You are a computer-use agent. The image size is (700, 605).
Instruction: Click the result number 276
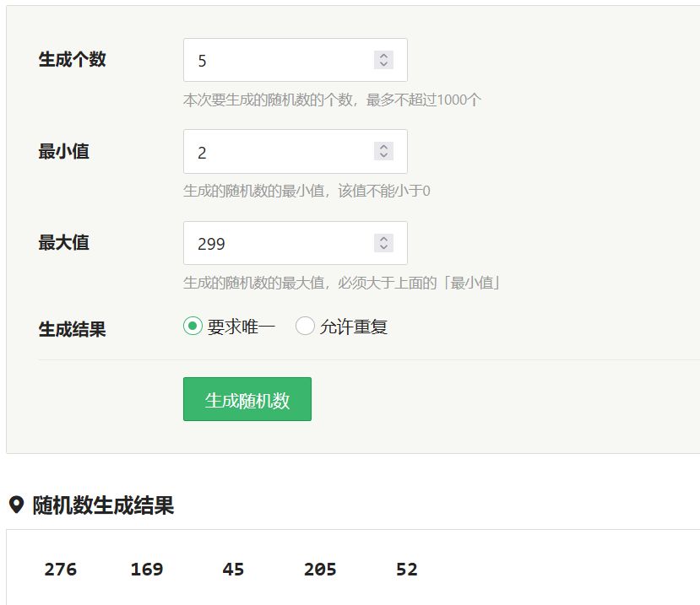click(60, 570)
